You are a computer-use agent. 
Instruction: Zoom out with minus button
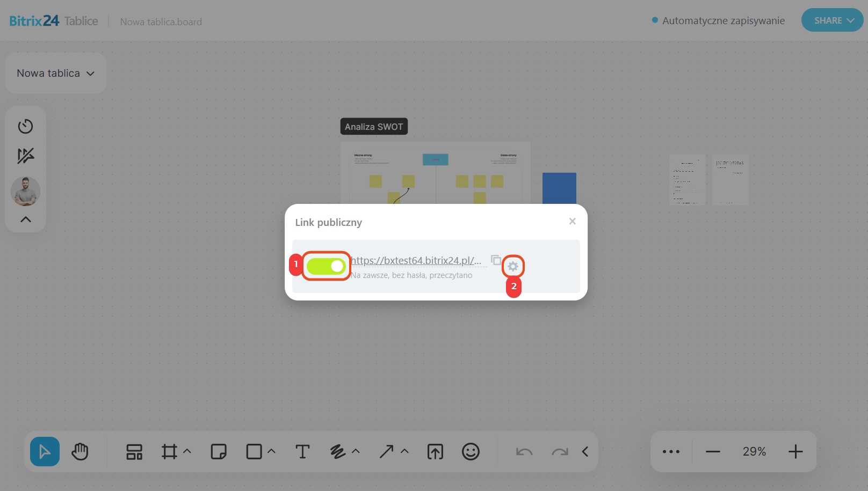(713, 452)
